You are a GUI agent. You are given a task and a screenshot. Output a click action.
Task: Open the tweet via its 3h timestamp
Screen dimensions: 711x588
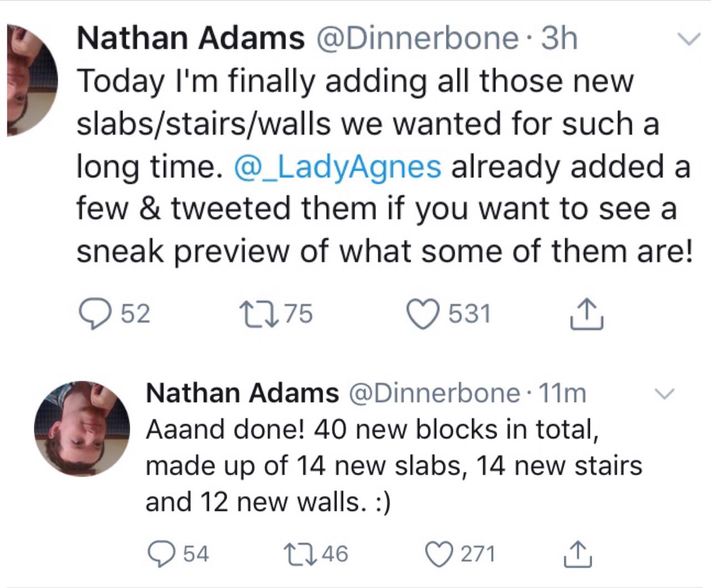(559, 38)
